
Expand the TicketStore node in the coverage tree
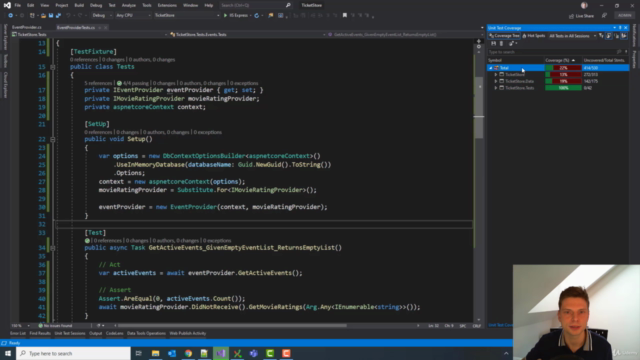click(496, 75)
